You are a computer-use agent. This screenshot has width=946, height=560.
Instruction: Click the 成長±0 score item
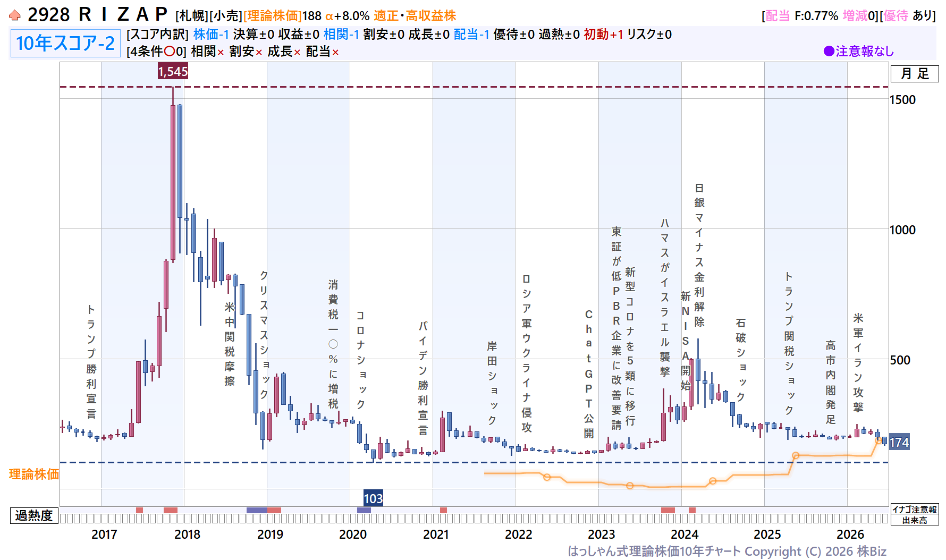tap(429, 35)
